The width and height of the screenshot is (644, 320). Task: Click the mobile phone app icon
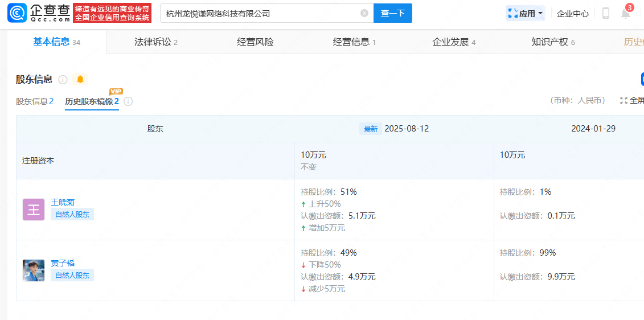click(606, 14)
